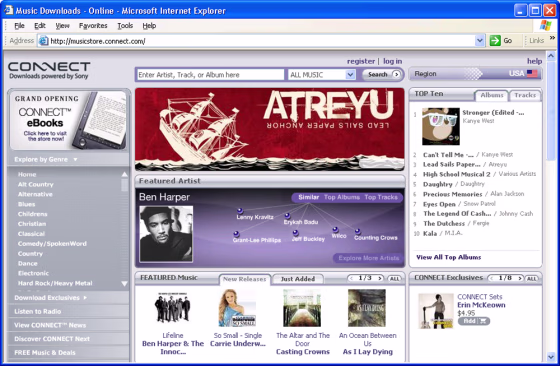
Task: Click the USA flag icon
Action: [x=532, y=73]
